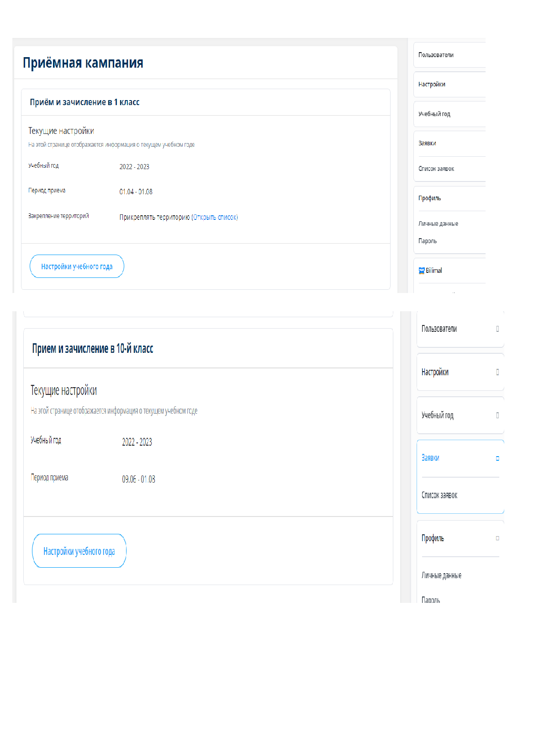Open Заявки section in the upper sidebar
Viewport: 534px width, 756px height.
coord(427,144)
